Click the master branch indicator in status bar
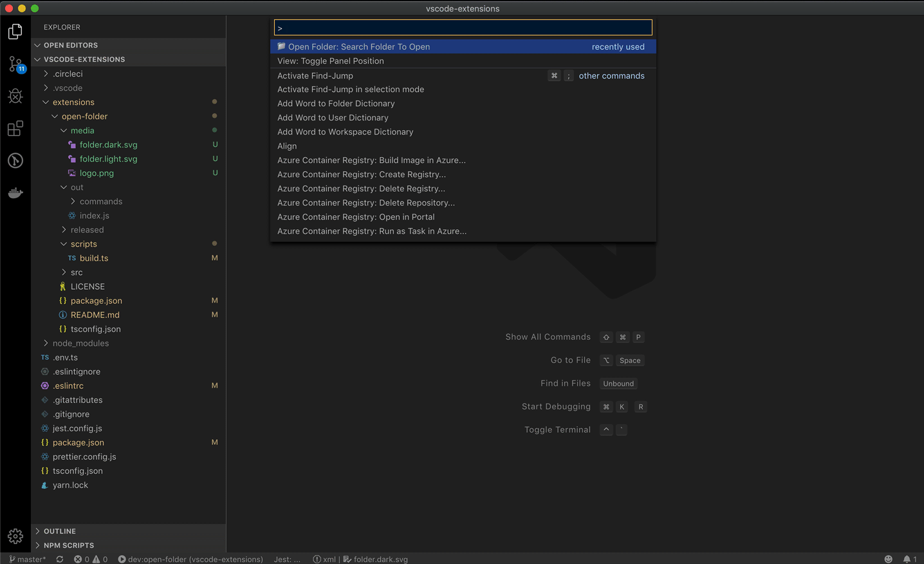924x564 pixels. (x=28, y=559)
